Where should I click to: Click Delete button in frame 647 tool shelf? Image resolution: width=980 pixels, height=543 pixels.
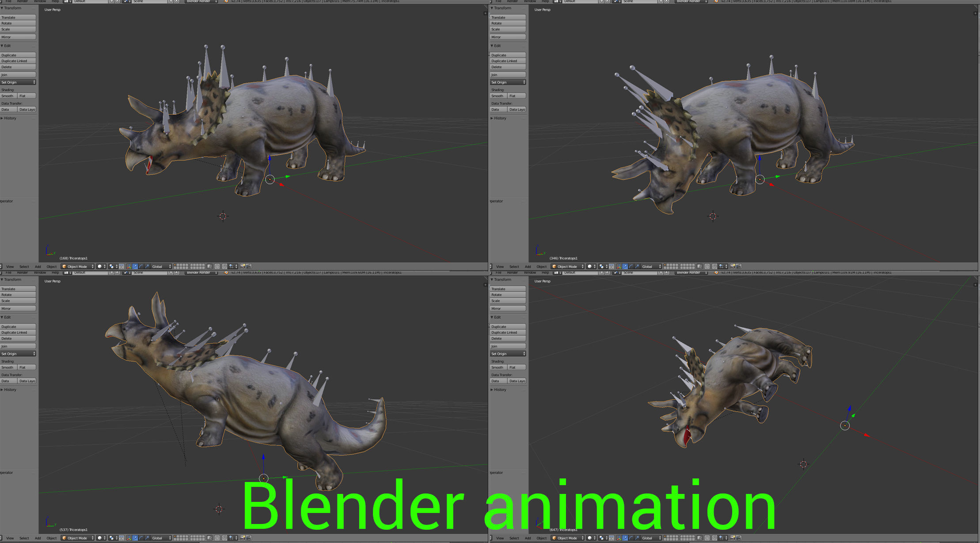508,338
